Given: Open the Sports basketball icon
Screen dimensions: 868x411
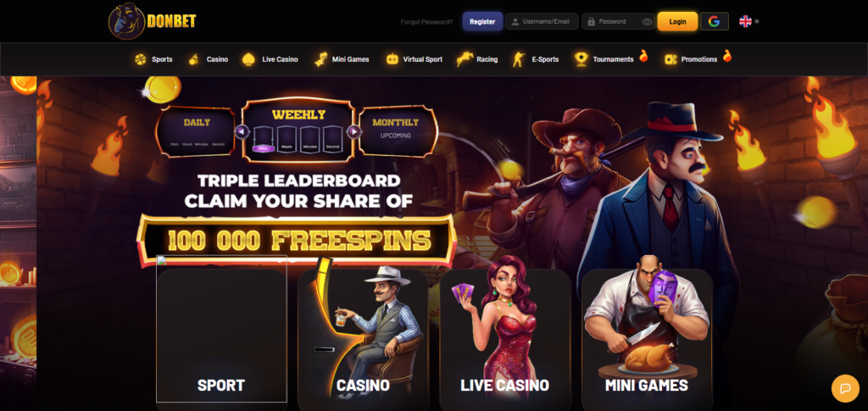Looking at the screenshot, I should pyautogui.click(x=141, y=59).
